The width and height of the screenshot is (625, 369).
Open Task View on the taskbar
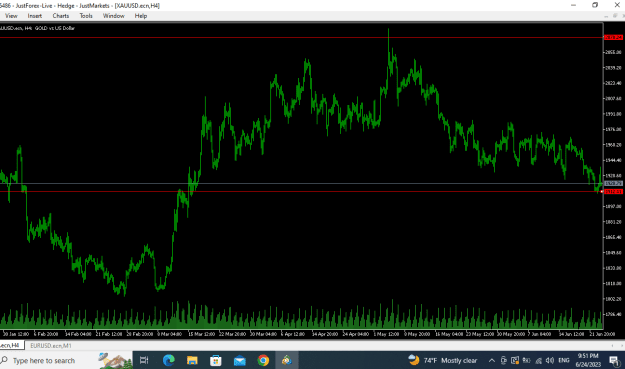[x=144, y=360]
